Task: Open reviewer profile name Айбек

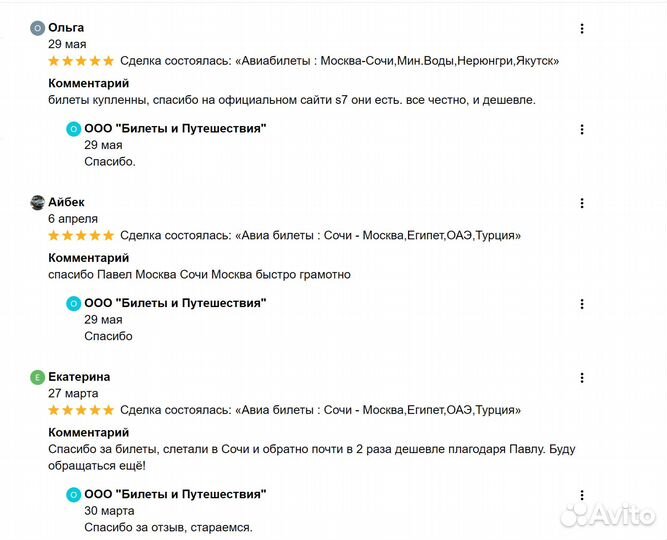Action: click(x=66, y=202)
